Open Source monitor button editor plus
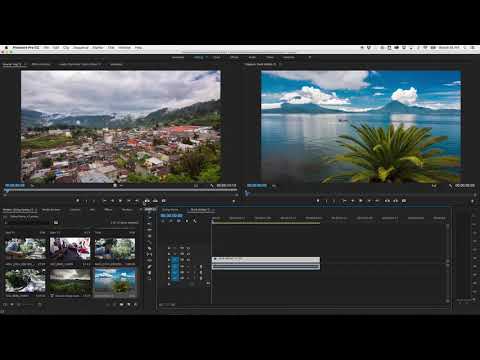480x360 pixels. click(x=234, y=201)
